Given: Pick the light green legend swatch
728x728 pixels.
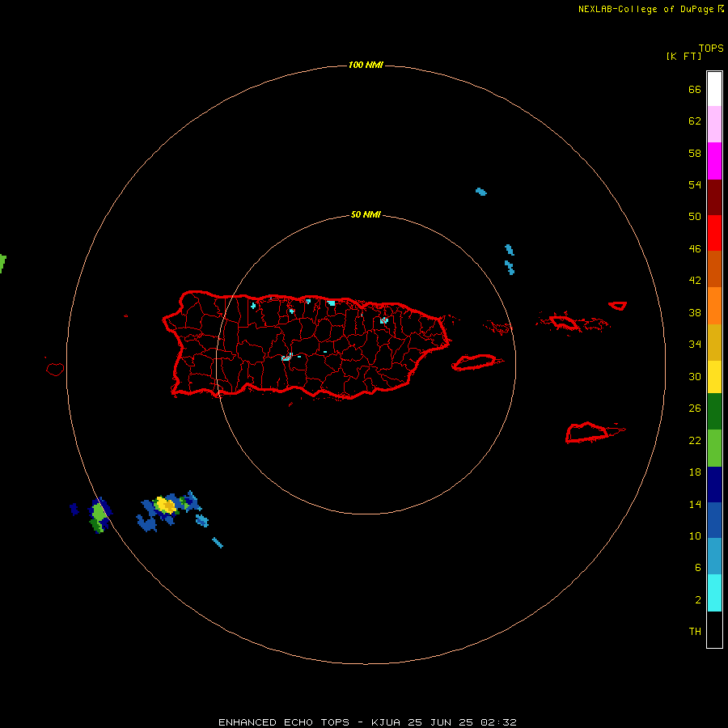Looking at the screenshot, I should [x=714, y=448].
